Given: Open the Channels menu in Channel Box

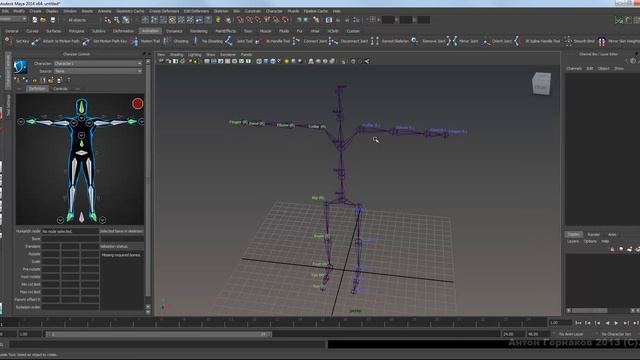Looking at the screenshot, I should pyautogui.click(x=574, y=68).
